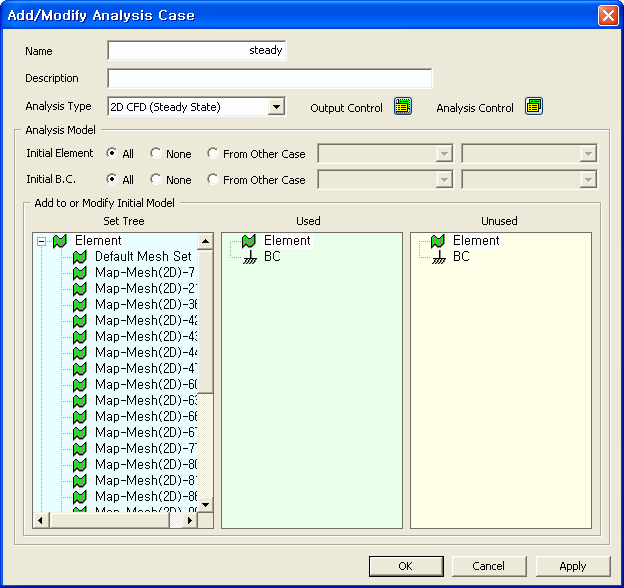The height and width of the screenshot is (588, 624).
Task: Select the Default Mesh Set item
Action: tap(142, 257)
